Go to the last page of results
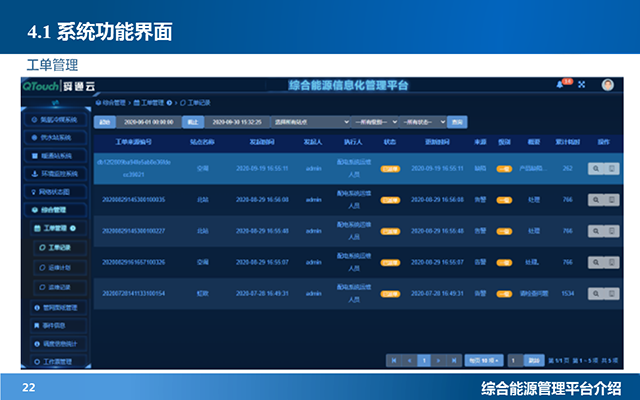This screenshot has width=640, height=400. [x=454, y=360]
